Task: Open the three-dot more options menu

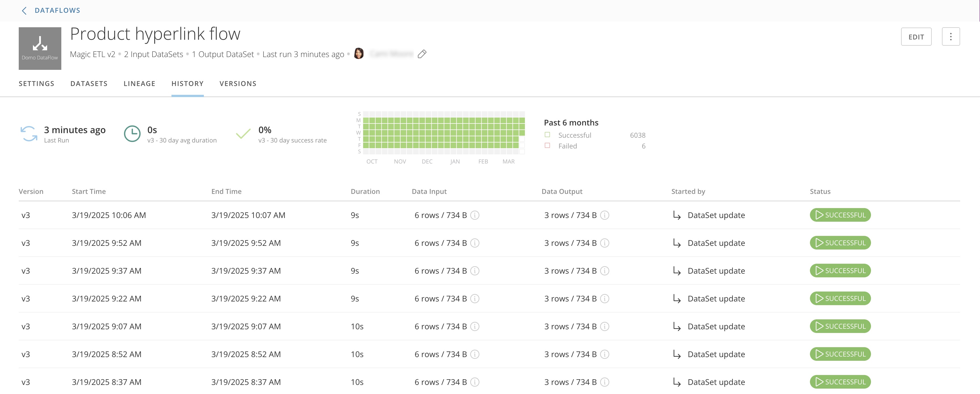Action: pos(951,37)
